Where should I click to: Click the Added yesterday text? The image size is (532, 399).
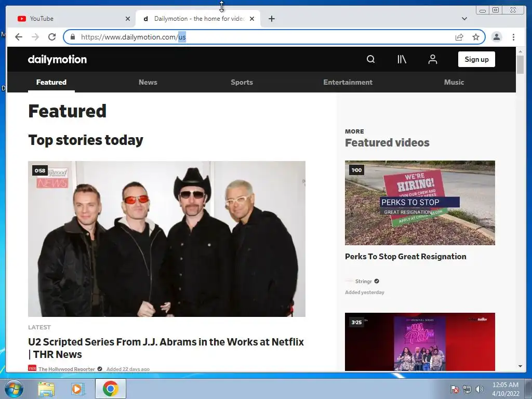(365, 292)
